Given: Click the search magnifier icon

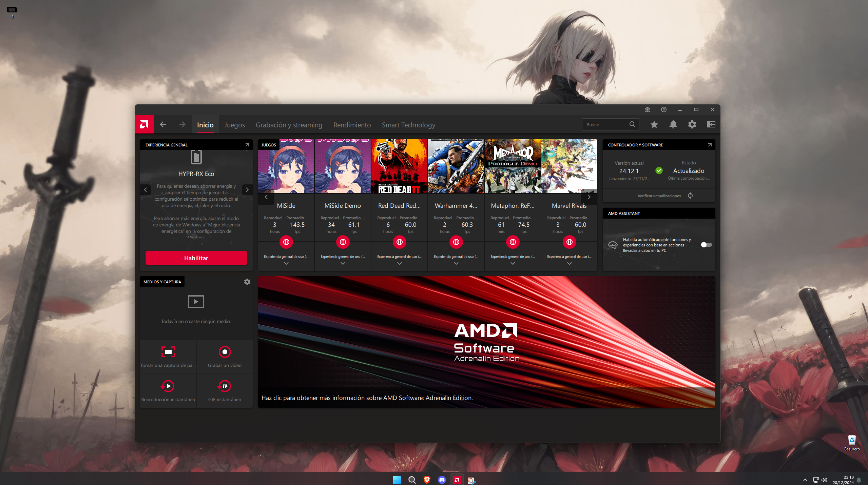Looking at the screenshot, I should tap(632, 124).
